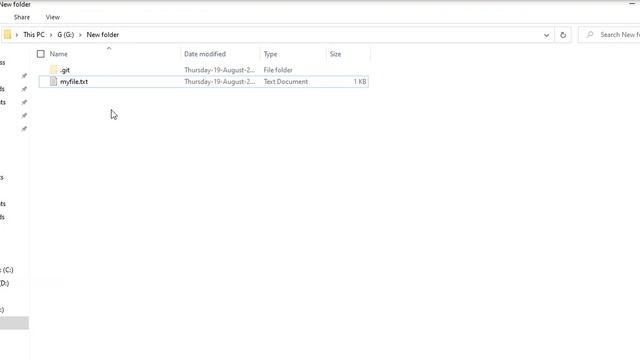Viewport: 640px width, 360px height.
Task: Toggle the select-all items checkbox
Action: 40,54
